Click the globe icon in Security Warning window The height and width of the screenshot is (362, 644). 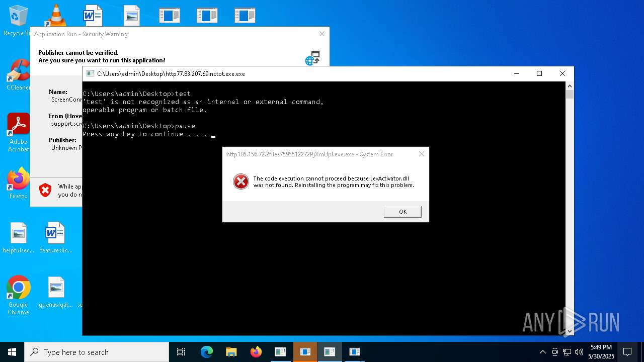tap(312, 58)
